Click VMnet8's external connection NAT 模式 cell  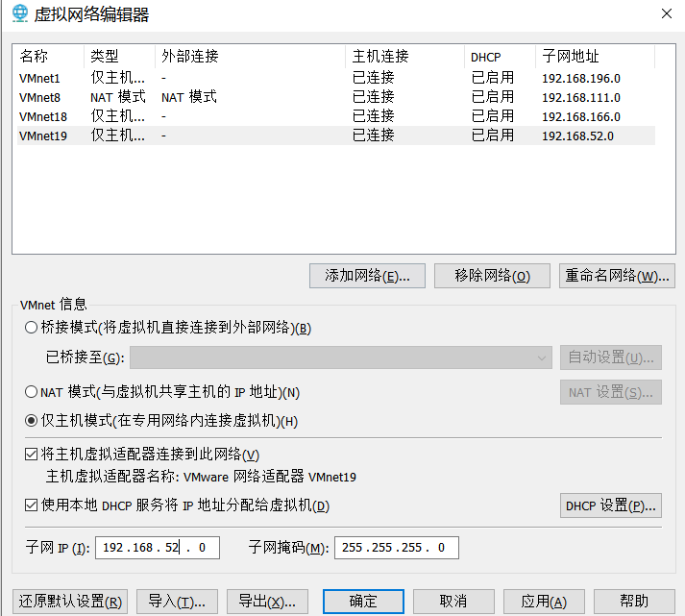click(189, 97)
